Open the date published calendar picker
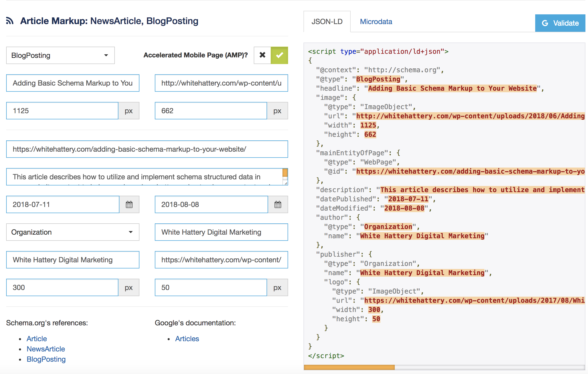 click(129, 204)
